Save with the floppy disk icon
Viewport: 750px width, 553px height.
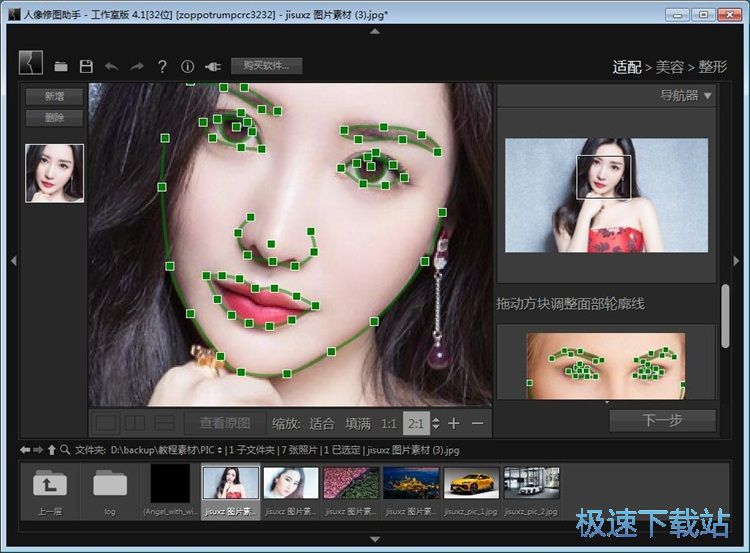tap(86, 66)
